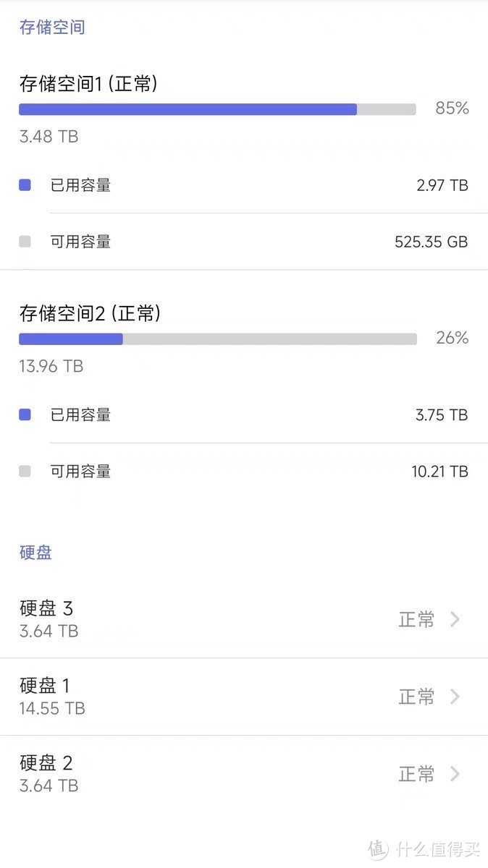Click the gray available capacity legend square for 存储空间2
The image size is (488, 868).
[25, 471]
